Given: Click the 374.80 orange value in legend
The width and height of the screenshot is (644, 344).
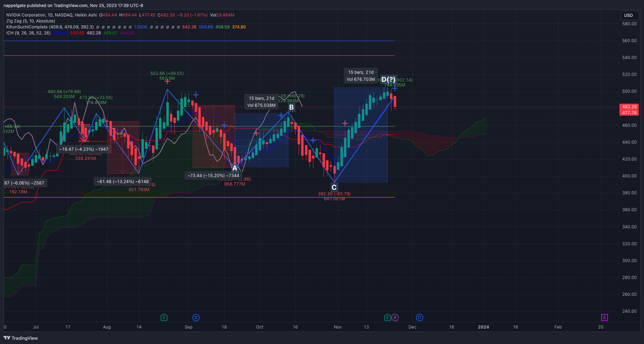Looking at the screenshot, I should pyautogui.click(x=239, y=27).
